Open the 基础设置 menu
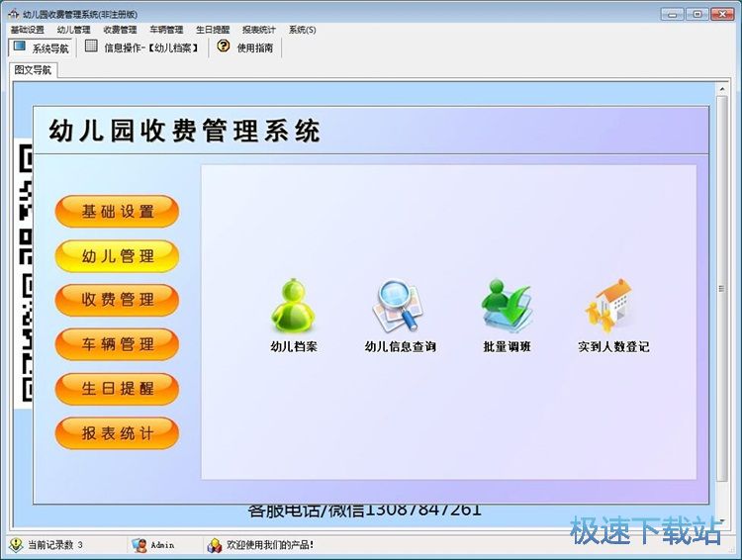The image size is (742, 560). click(x=28, y=30)
